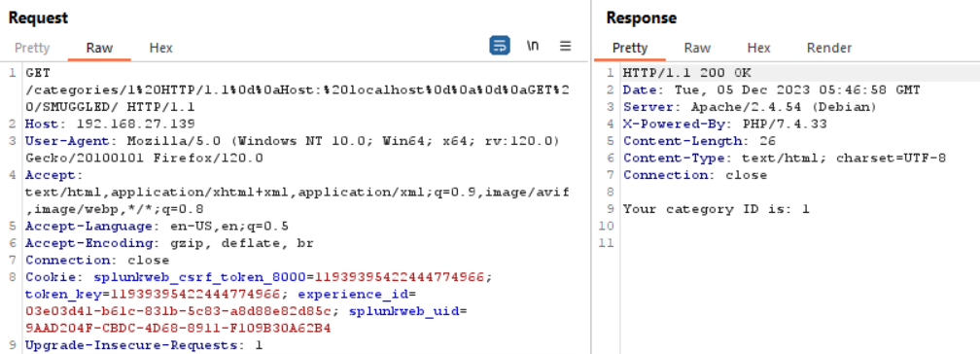Click the Server: Apache/2.4.54 (Debian) header
The width and height of the screenshot is (980, 354).
750,107
